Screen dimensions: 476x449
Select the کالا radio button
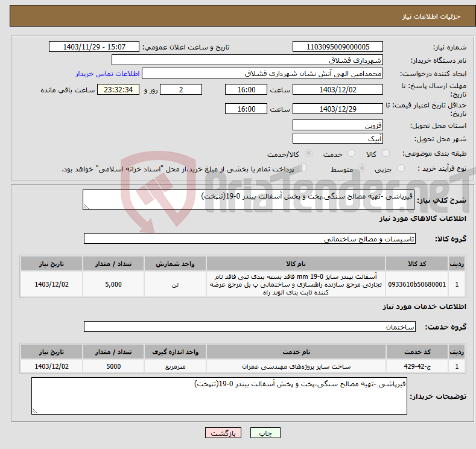386,153
